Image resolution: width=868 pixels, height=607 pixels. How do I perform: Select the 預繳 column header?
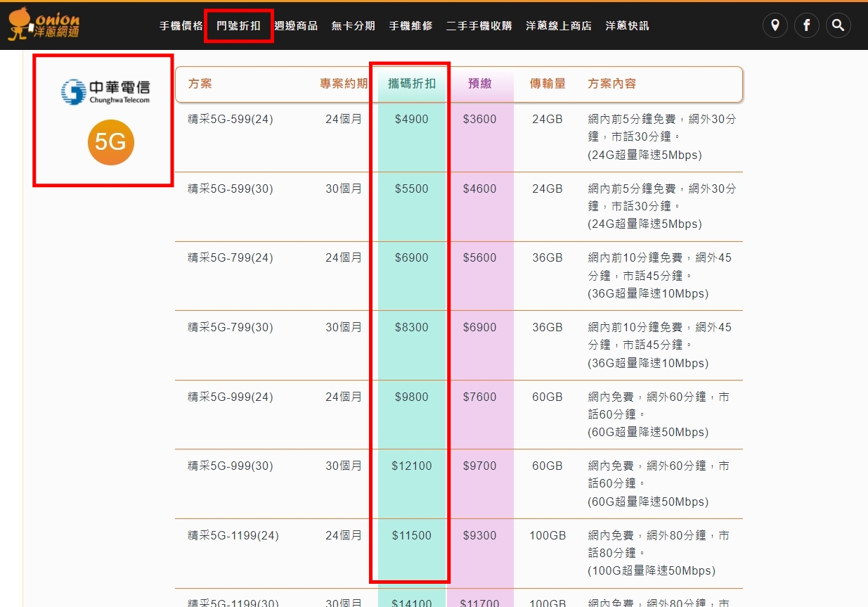pyautogui.click(x=480, y=84)
